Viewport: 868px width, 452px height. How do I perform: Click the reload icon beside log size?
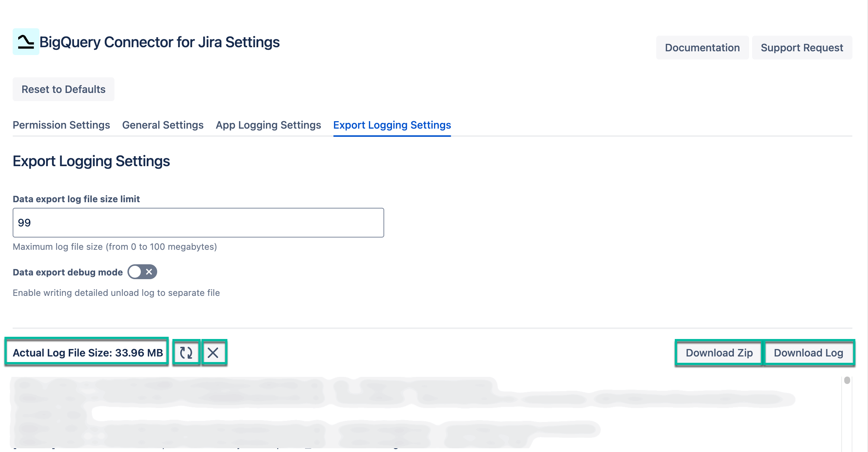[x=187, y=352]
